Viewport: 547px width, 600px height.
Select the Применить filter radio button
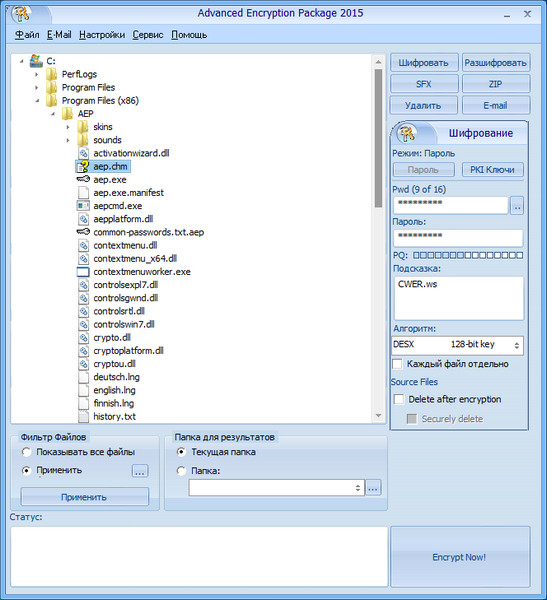pos(26,470)
